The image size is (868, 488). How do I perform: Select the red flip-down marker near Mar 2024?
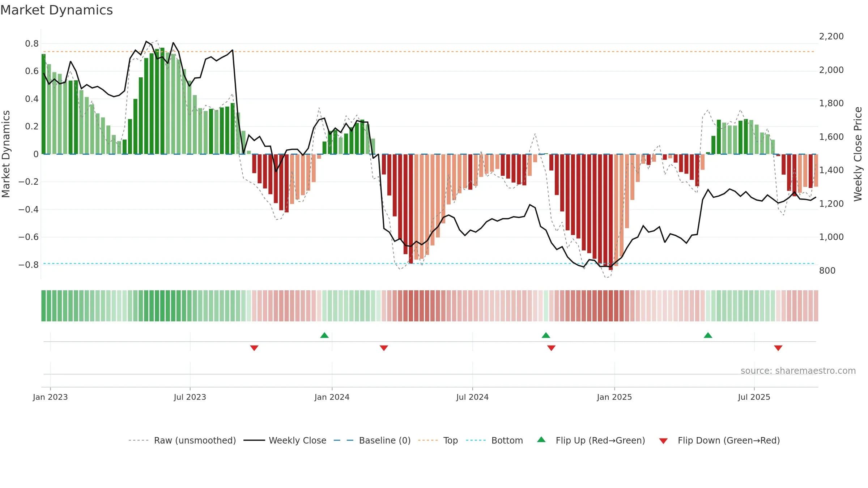point(384,348)
